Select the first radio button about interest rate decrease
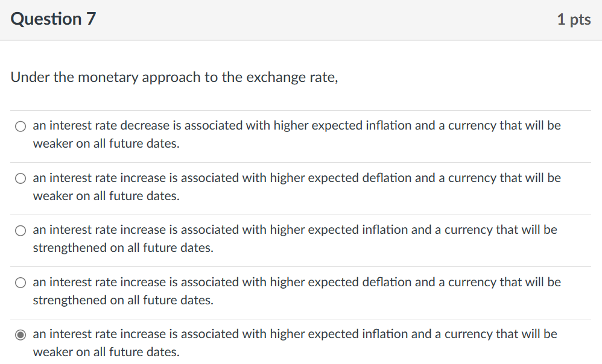 point(20,126)
